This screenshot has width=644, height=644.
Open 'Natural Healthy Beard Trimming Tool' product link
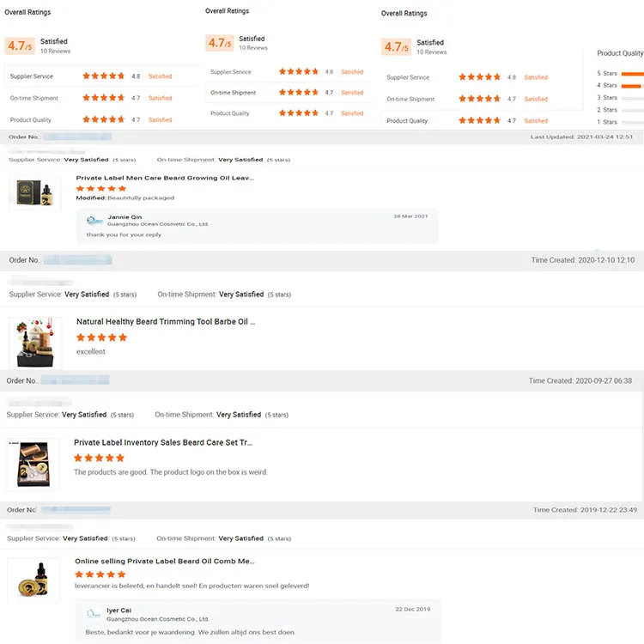tap(166, 322)
